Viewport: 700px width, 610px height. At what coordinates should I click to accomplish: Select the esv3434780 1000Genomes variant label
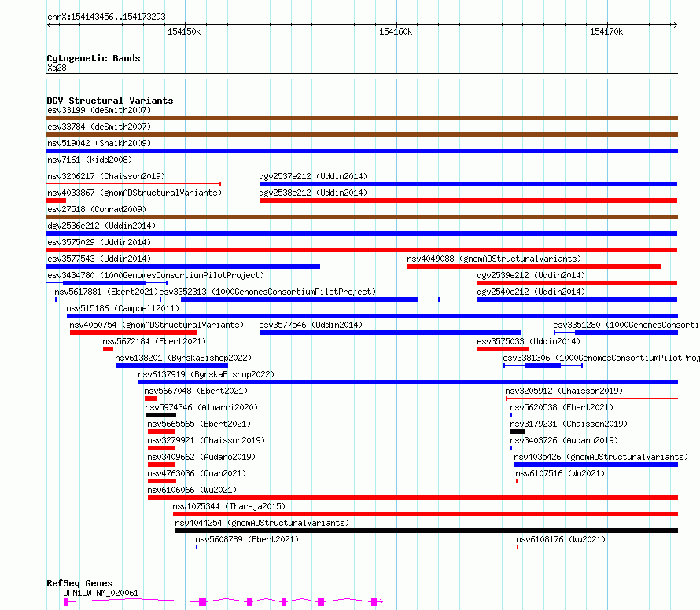(156, 275)
